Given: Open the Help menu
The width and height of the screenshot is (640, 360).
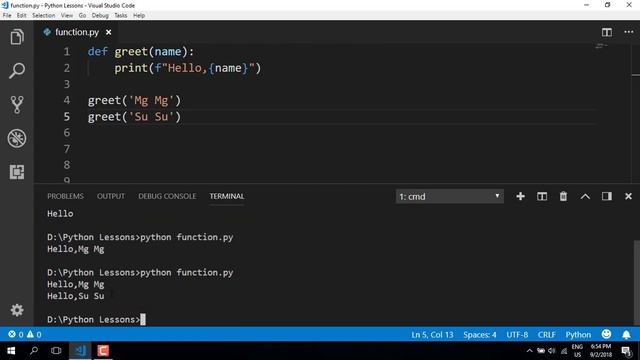Looking at the screenshot, I should coord(139,16).
